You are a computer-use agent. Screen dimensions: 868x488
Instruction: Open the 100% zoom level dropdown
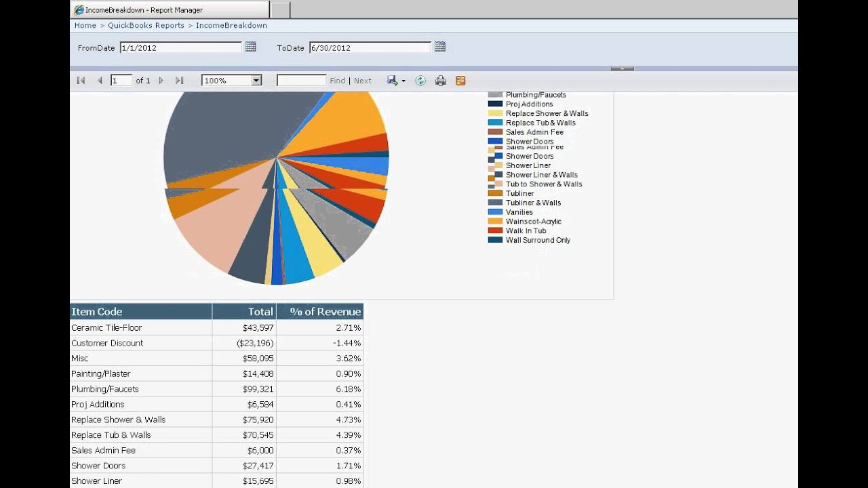click(256, 81)
